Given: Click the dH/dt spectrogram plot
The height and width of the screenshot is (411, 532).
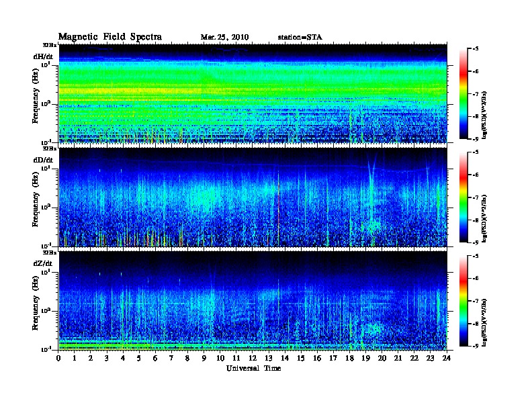Looking at the screenshot, I should 253,93.
